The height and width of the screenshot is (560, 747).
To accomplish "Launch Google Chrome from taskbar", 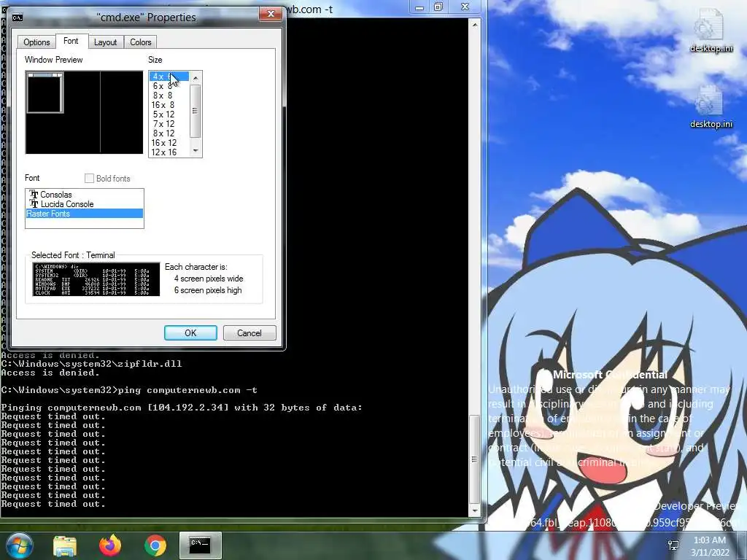I will click(155, 545).
